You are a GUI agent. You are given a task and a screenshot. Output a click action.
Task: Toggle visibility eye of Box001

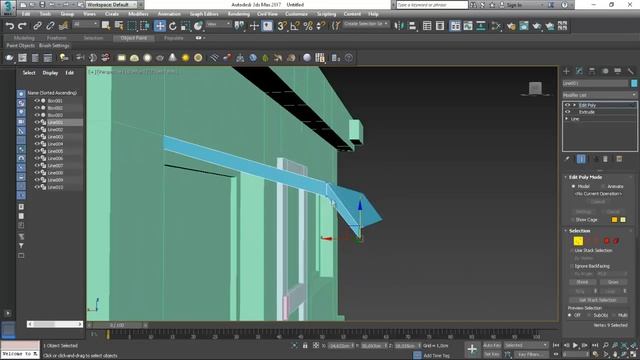(x=37, y=100)
